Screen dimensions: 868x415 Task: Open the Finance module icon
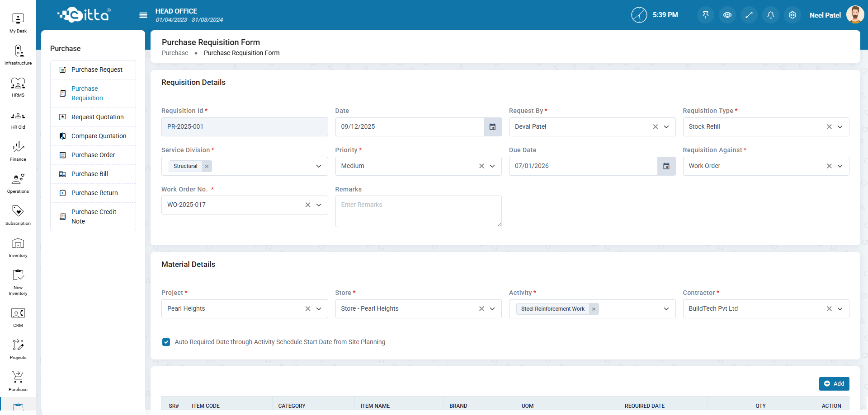(x=18, y=151)
